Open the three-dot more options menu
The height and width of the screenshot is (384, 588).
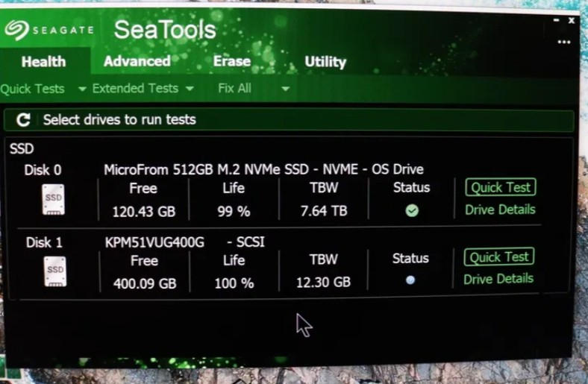tap(563, 42)
